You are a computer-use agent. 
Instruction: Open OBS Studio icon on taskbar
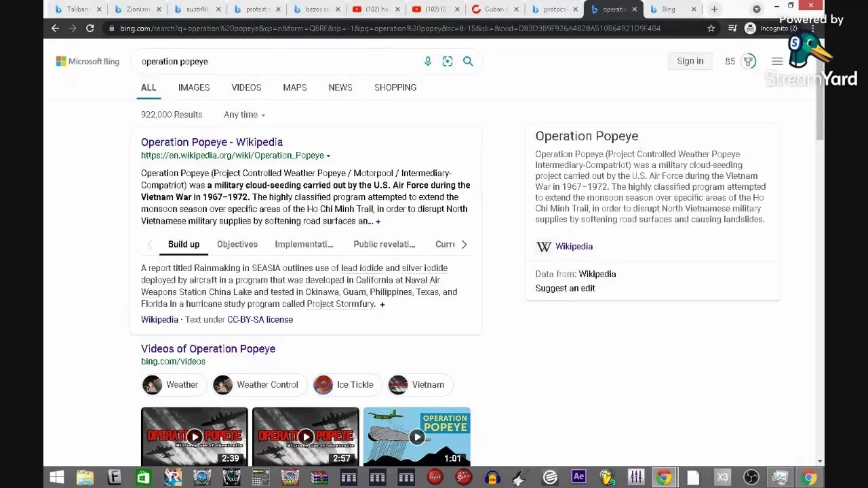(x=751, y=478)
